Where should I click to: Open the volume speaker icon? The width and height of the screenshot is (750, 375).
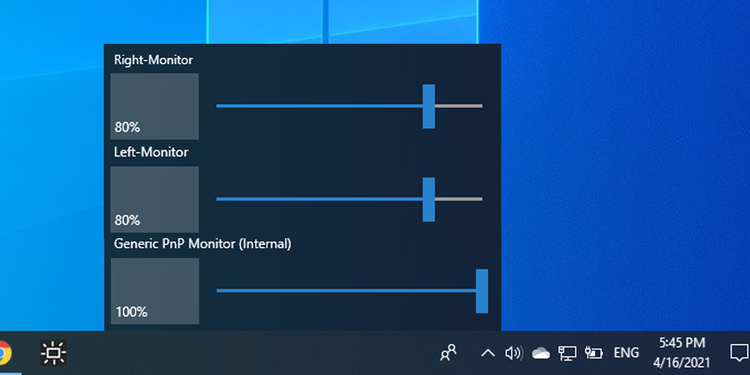coord(514,353)
